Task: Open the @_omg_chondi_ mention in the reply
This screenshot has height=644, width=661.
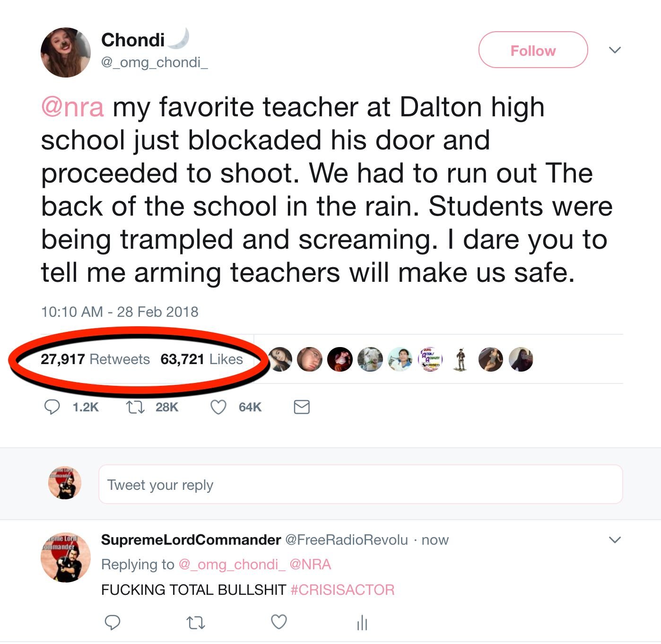Action: coord(232,564)
